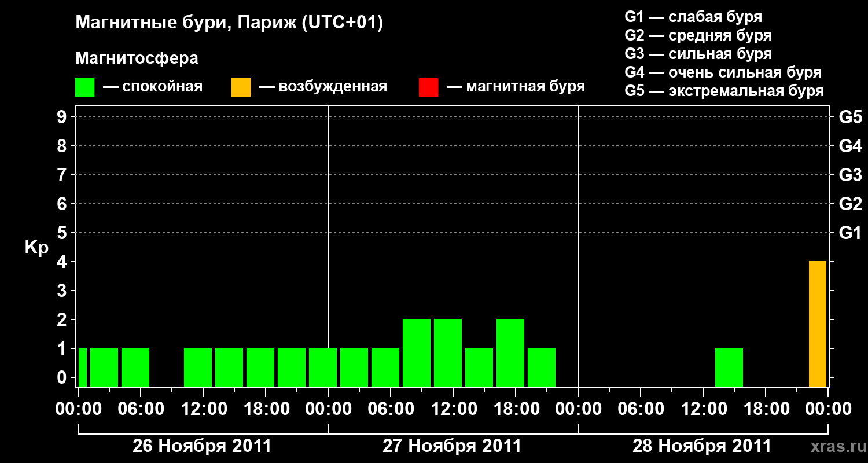Click the legend label — магнитная буря
Image resolution: width=868 pixels, height=463 pixels.
click(516, 87)
